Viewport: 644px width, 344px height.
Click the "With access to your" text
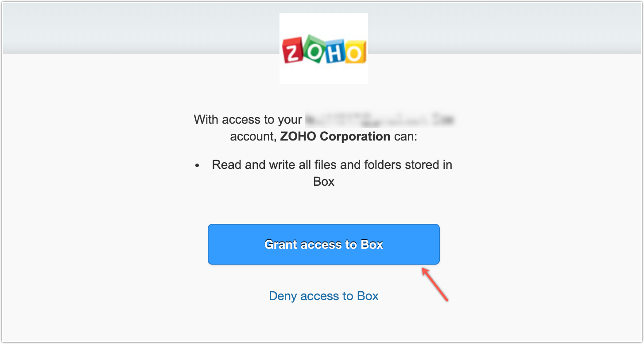click(248, 120)
